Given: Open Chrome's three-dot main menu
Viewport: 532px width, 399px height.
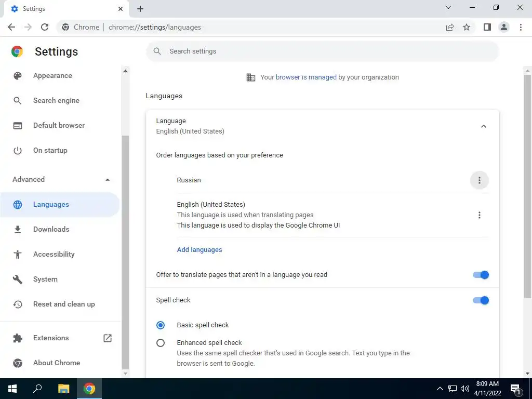Looking at the screenshot, I should click(x=521, y=27).
